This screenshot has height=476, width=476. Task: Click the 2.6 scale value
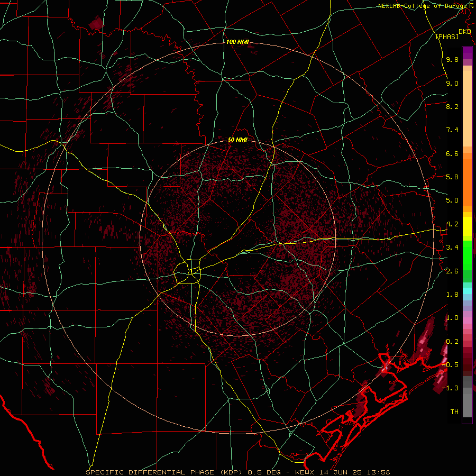tap(452, 271)
